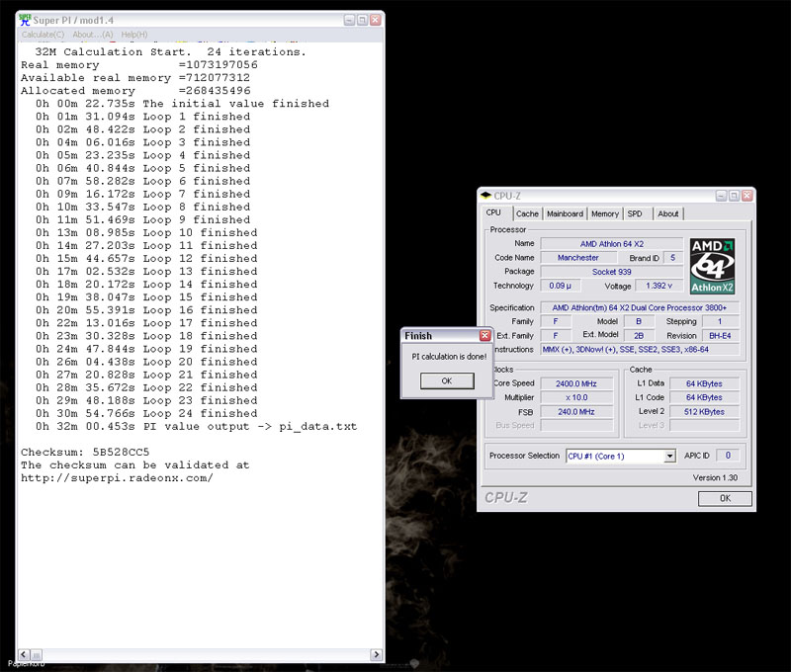Click the CPU-Z maximize button
The width and height of the screenshot is (791, 672).
734,196
